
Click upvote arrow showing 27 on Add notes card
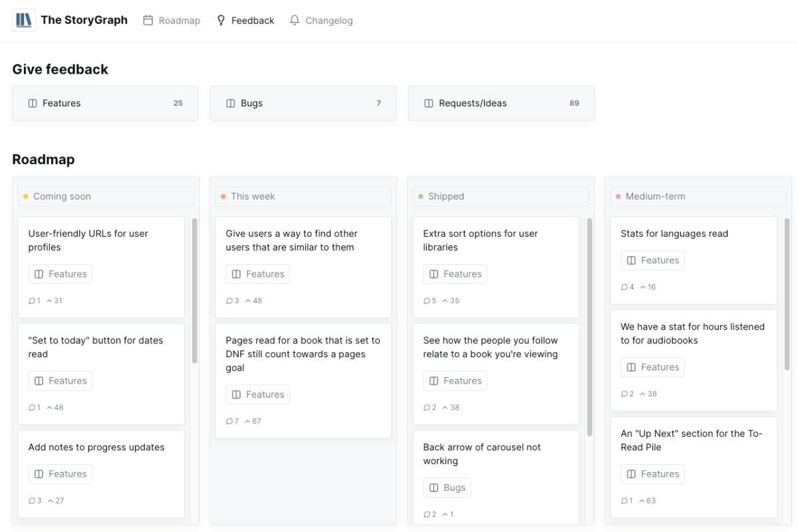pos(51,501)
